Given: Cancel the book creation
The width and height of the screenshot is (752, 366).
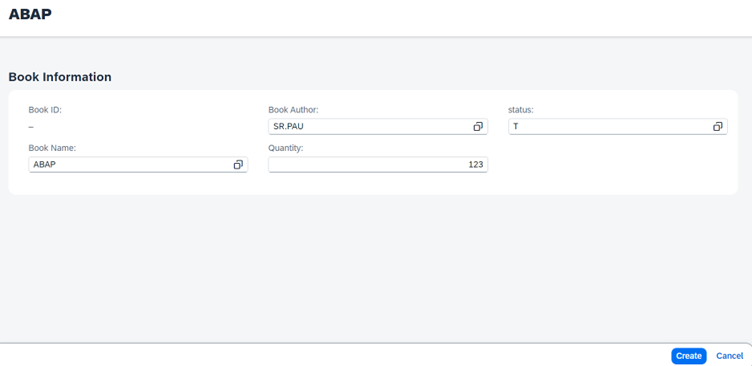Looking at the screenshot, I should 729,356.
